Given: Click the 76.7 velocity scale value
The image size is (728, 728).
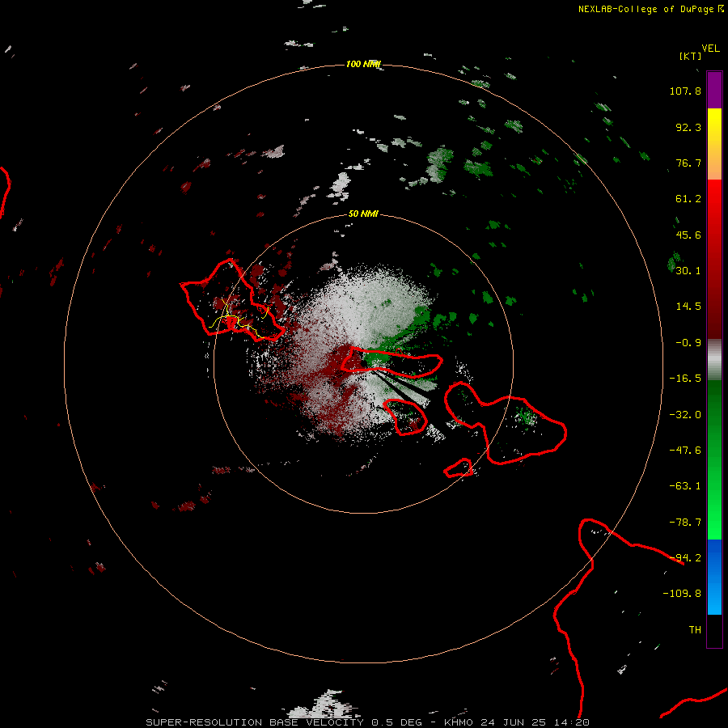Looking at the screenshot, I should [688, 163].
